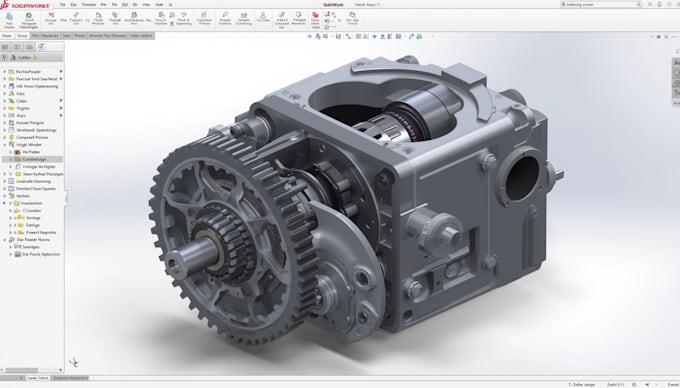Viewport: 680px width, 388px height.
Task: Expand the 'Hoigh Wevdet' tree item
Action: point(5,145)
